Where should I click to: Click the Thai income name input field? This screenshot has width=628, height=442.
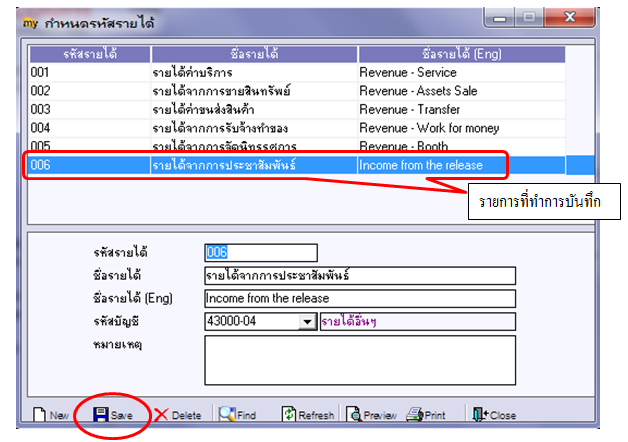pyautogui.click(x=360, y=275)
